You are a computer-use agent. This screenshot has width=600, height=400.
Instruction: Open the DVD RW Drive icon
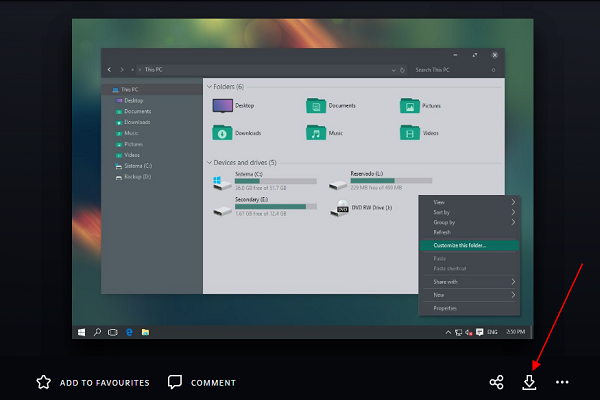coord(341,208)
